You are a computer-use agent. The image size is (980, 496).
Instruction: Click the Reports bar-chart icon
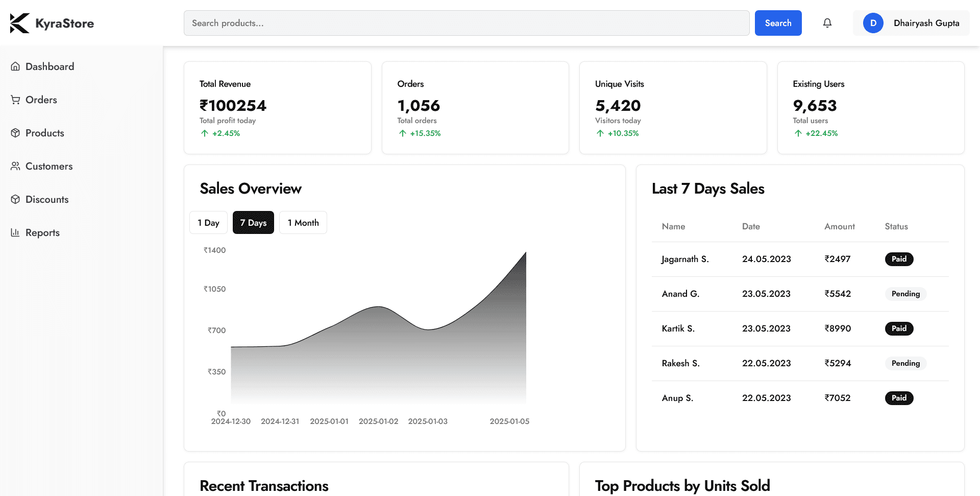[x=15, y=232]
